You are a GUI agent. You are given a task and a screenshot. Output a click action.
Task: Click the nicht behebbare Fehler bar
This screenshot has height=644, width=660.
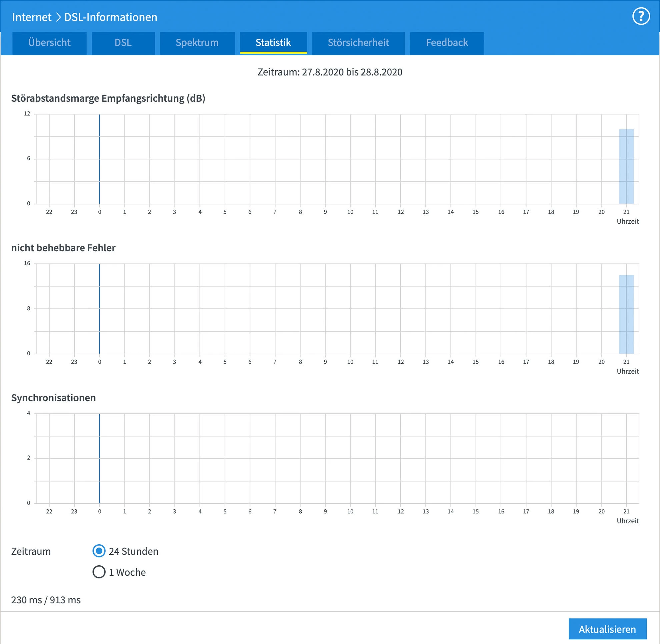point(626,314)
